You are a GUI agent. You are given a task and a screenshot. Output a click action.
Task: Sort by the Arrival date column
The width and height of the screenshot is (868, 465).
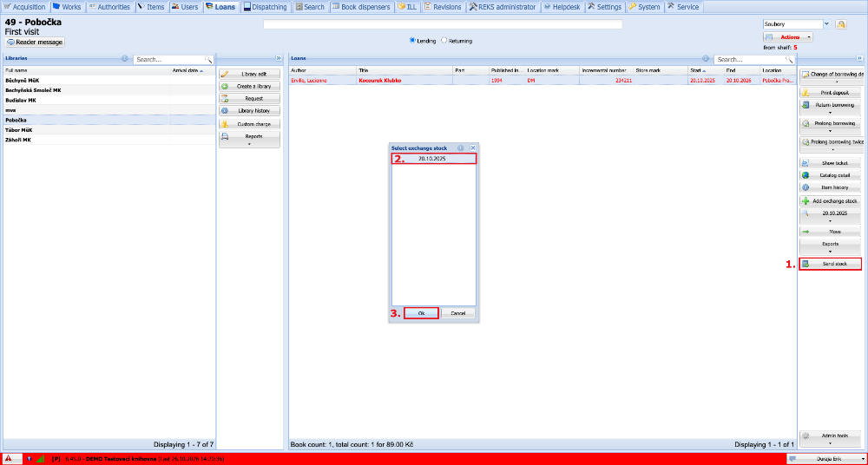(192, 71)
